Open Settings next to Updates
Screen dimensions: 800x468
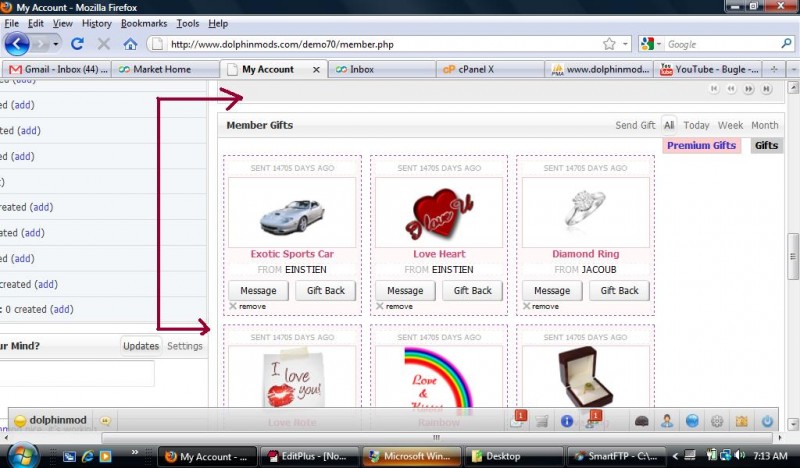pyautogui.click(x=185, y=346)
